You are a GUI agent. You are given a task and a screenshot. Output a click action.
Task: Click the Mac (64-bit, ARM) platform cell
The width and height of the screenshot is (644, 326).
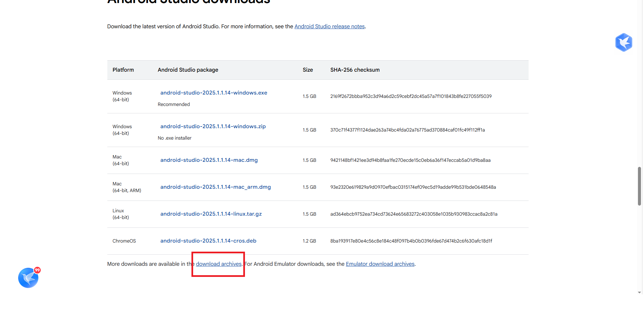(127, 187)
